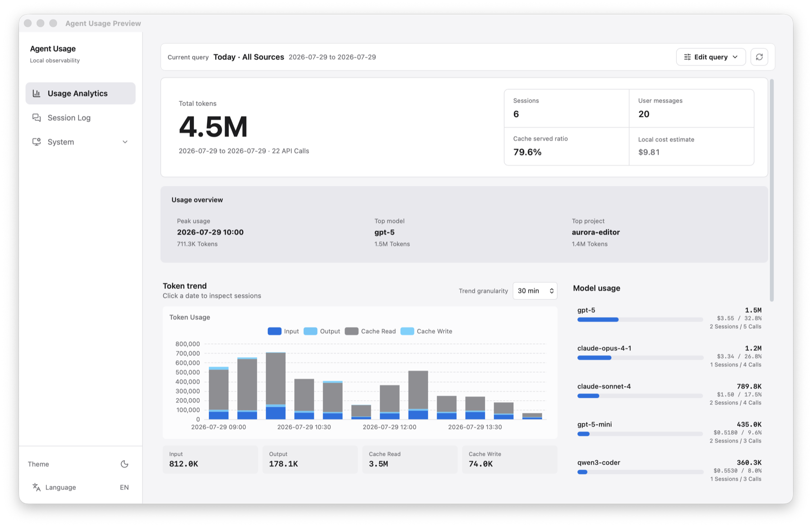This screenshot has width=812, height=527.
Task: Click Top project aurora-editor
Action: point(595,232)
